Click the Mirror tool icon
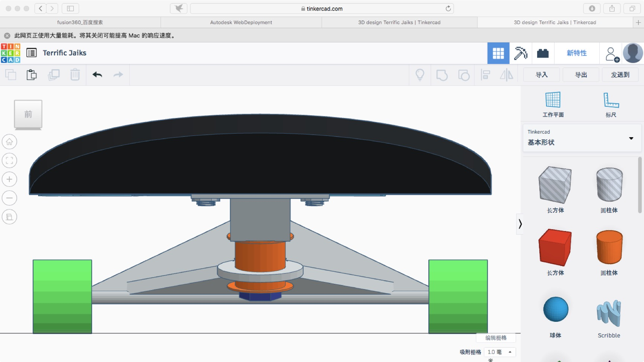The width and height of the screenshot is (644, 362). coord(507,75)
